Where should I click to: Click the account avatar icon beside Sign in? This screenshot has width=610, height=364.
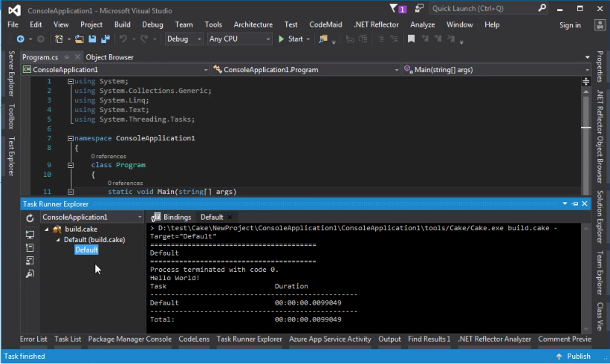(600, 25)
